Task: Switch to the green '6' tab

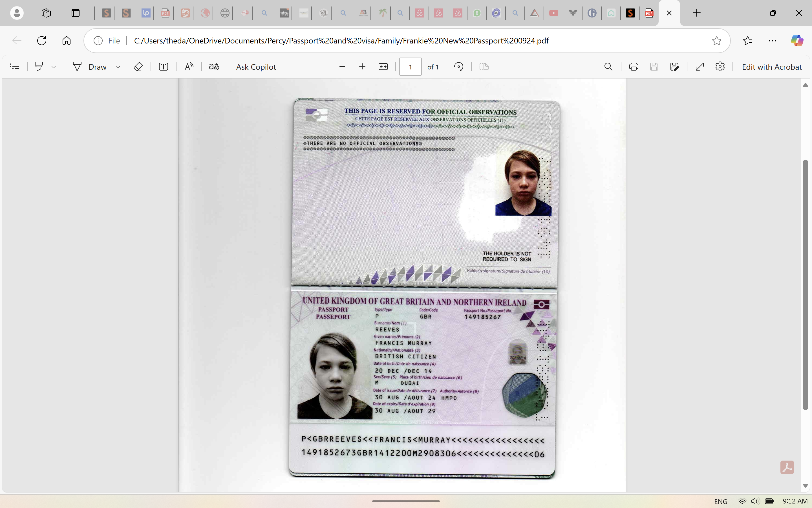Action: point(477,13)
